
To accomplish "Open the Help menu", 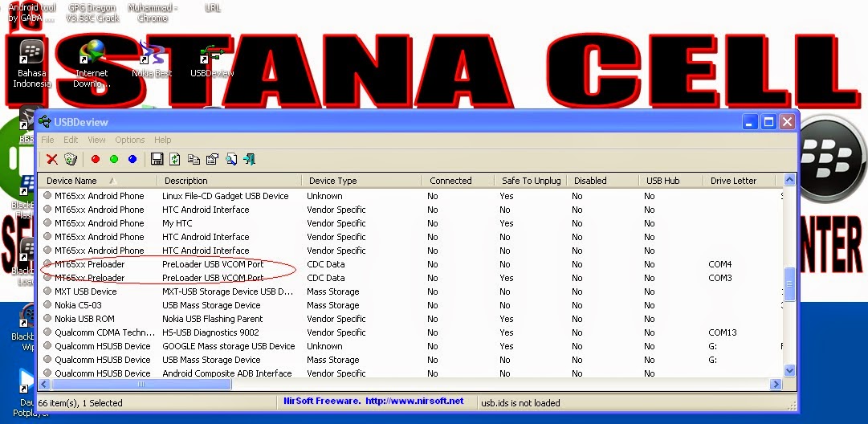I will pyautogui.click(x=163, y=140).
